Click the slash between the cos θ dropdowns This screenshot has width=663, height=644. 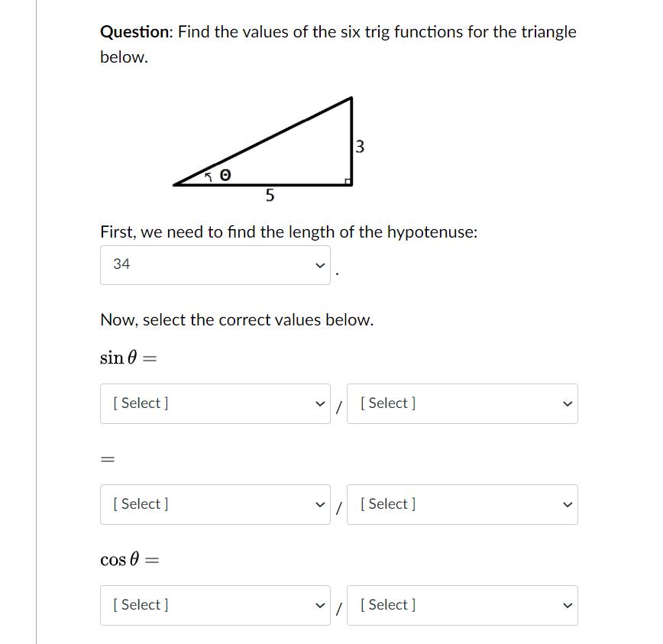(338, 606)
